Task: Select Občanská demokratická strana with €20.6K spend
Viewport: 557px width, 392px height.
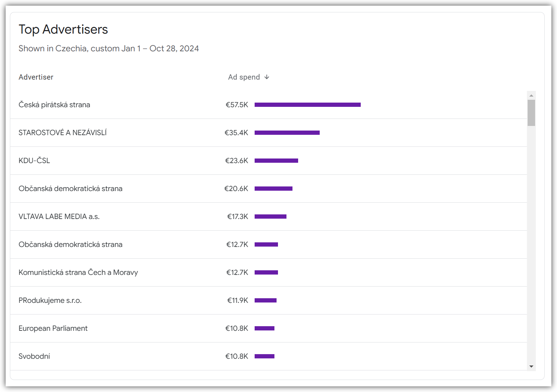Action: pyautogui.click(x=268, y=189)
